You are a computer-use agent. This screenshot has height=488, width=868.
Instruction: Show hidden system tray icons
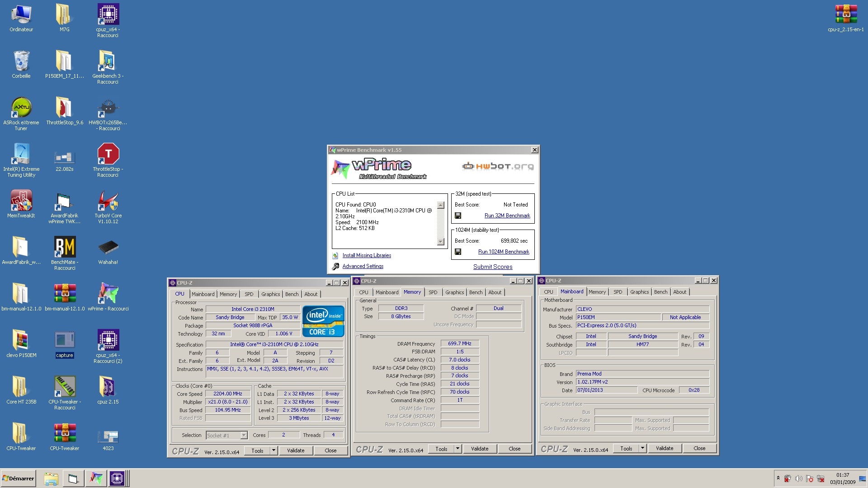[x=778, y=478]
